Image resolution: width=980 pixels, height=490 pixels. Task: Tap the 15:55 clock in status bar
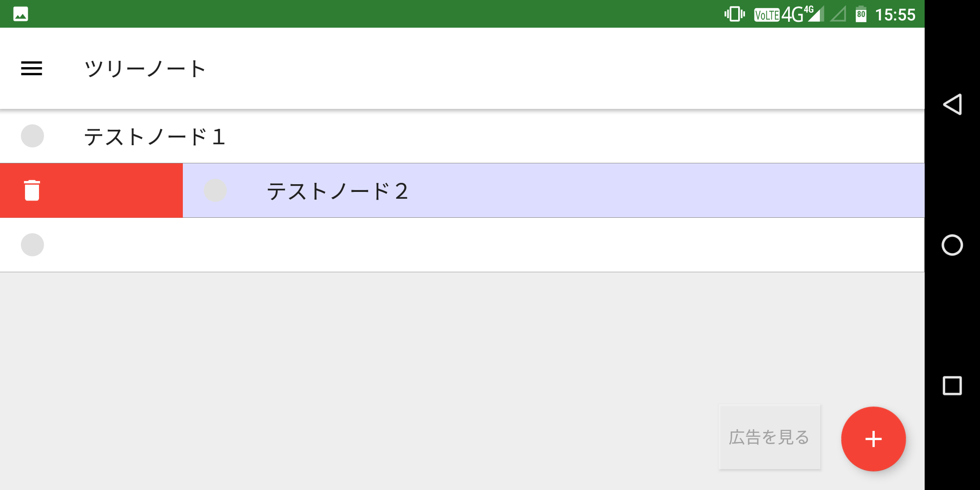(895, 15)
